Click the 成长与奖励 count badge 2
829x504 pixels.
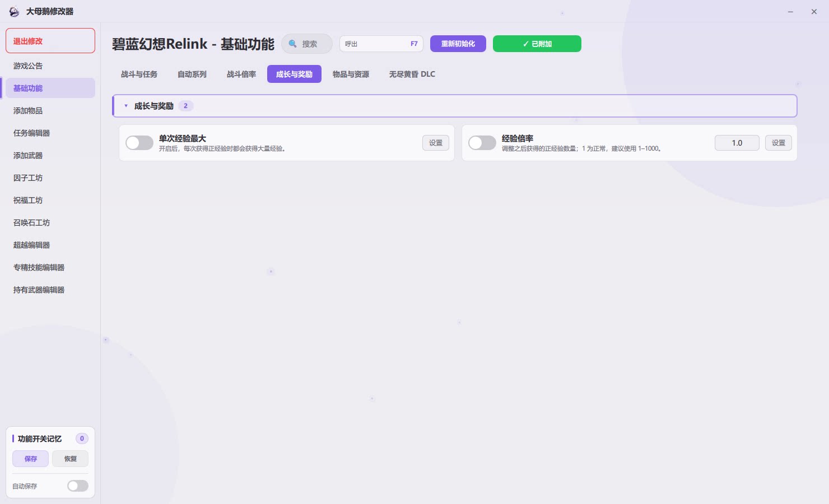[186, 106]
